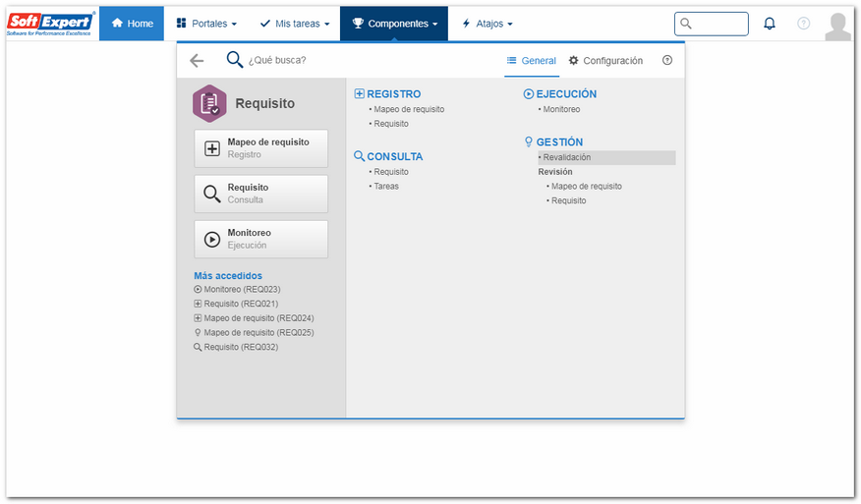The width and height of the screenshot is (861, 504).
Task: Click the Más accedidos heading
Action: [228, 276]
